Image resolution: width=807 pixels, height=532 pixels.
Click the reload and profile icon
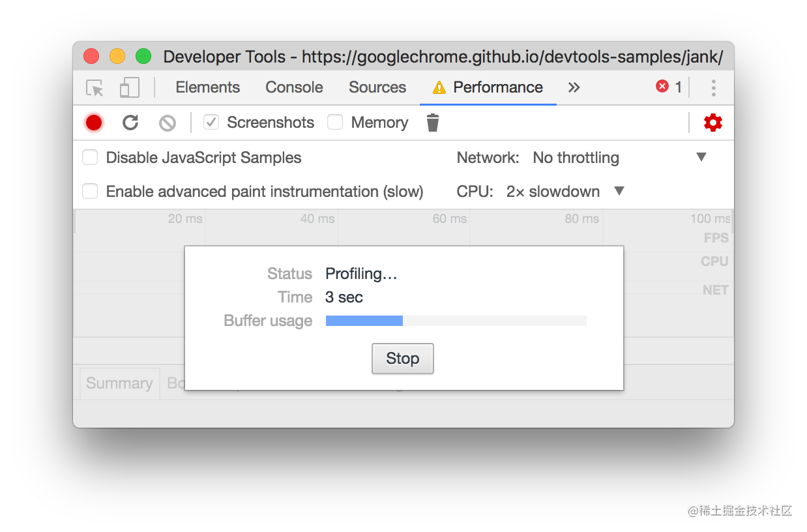coord(130,123)
